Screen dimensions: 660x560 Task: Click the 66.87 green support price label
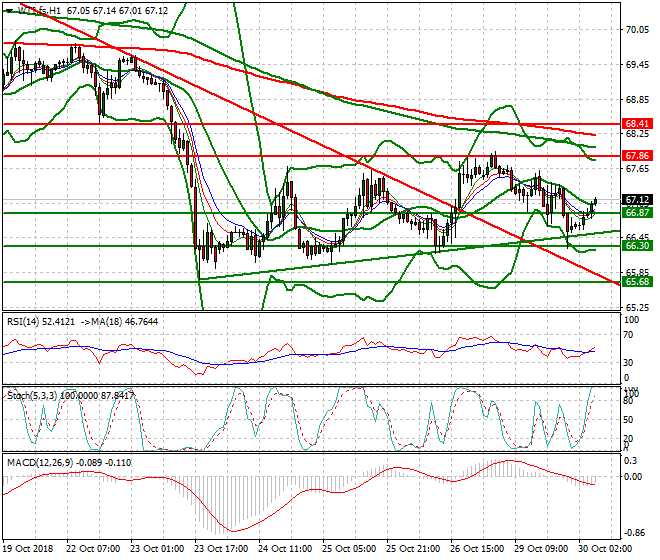[637, 213]
